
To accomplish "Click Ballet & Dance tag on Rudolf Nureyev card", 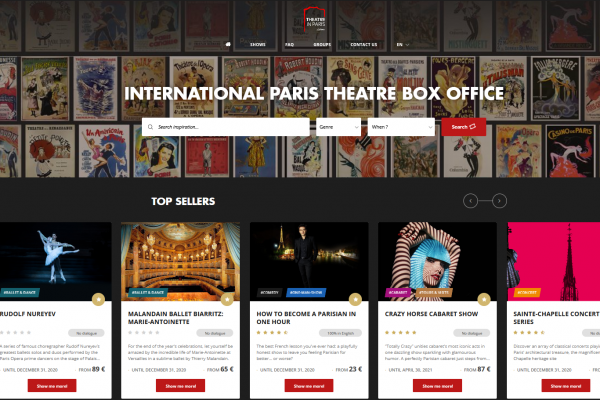I will pos(19,292).
